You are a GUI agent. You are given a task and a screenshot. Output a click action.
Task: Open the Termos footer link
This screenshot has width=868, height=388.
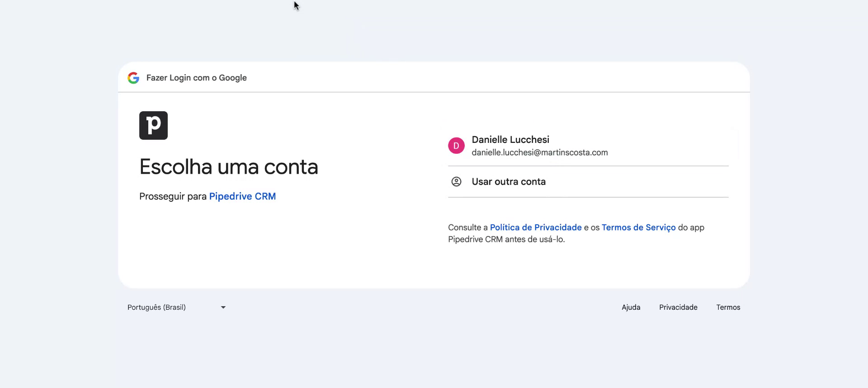point(728,308)
